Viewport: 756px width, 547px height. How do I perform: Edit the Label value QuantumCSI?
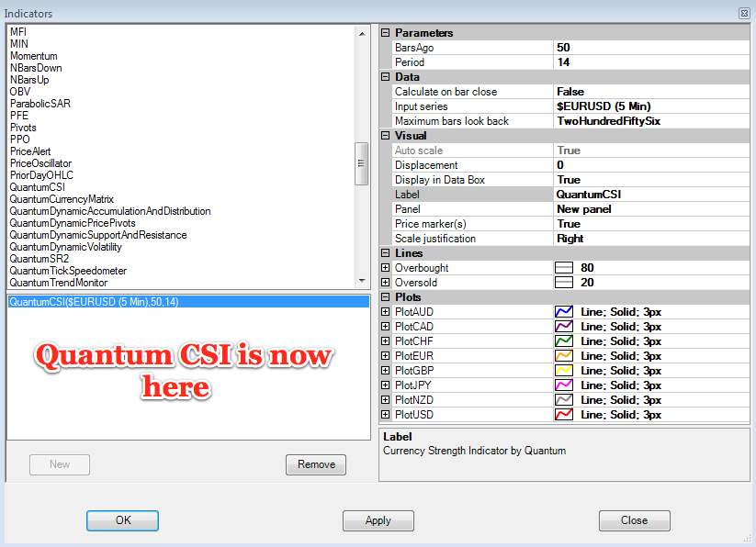651,194
